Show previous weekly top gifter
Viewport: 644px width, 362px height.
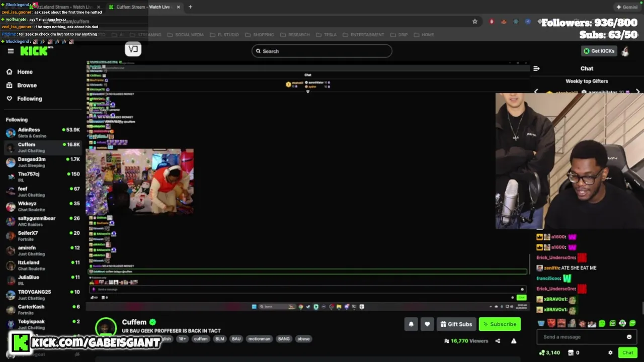[x=536, y=92]
